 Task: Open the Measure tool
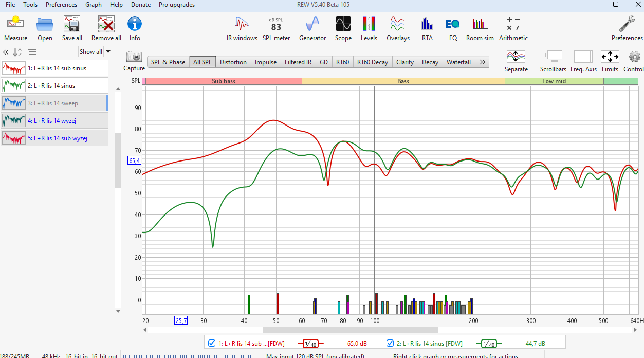click(x=15, y=28)
